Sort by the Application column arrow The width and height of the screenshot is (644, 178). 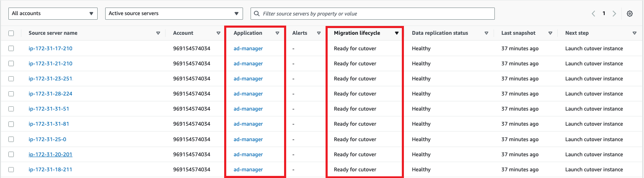(277, 33)
